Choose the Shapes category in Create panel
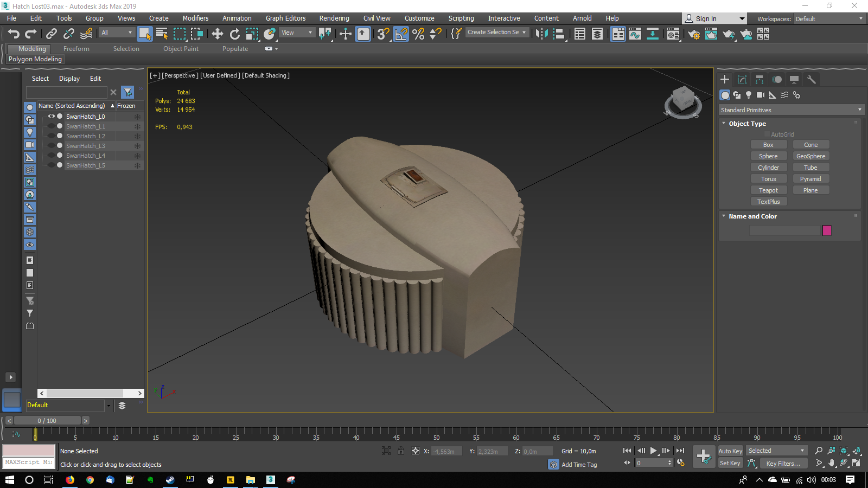Screen dimensions: 868x488 click(737, 95)
